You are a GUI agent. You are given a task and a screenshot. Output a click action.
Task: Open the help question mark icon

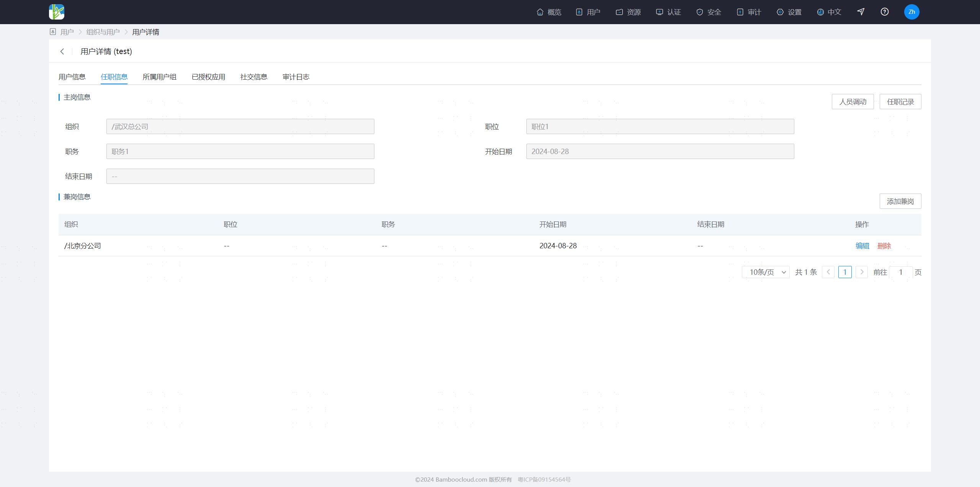click(884, 12)
